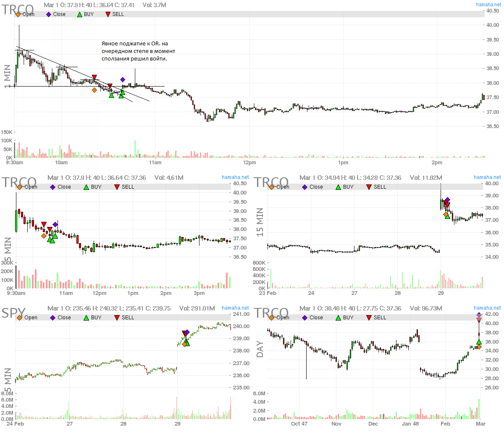504x434 pixels.
Task: Click the SPY ticker label
Action: pyautogui.click(x=13, y=313)
